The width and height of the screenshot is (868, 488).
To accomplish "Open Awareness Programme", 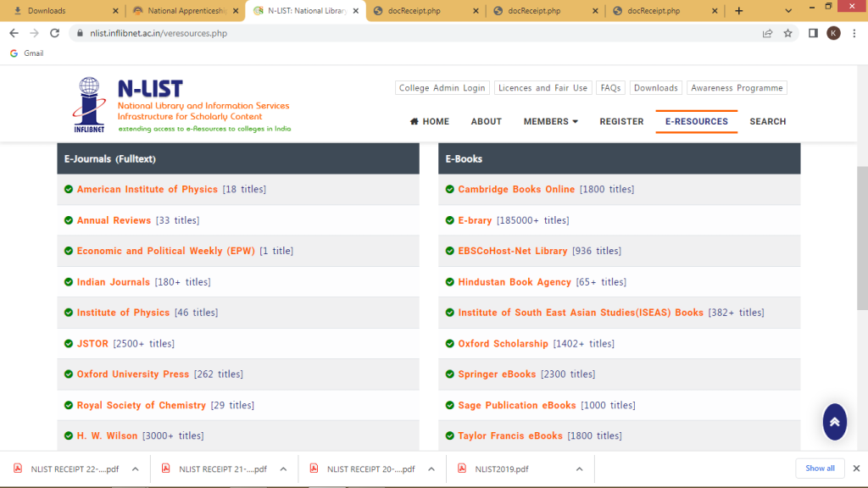I will (x=737, y=88).
